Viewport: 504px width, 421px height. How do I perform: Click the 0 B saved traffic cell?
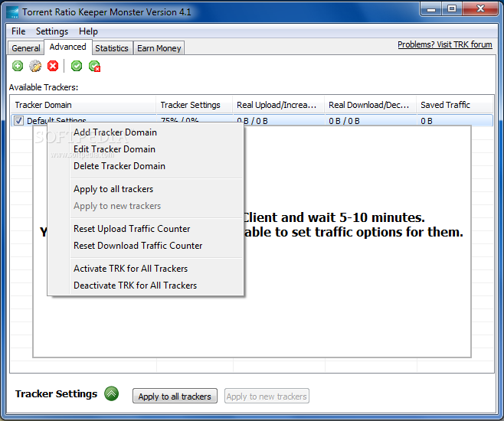[x=427, y=121]
